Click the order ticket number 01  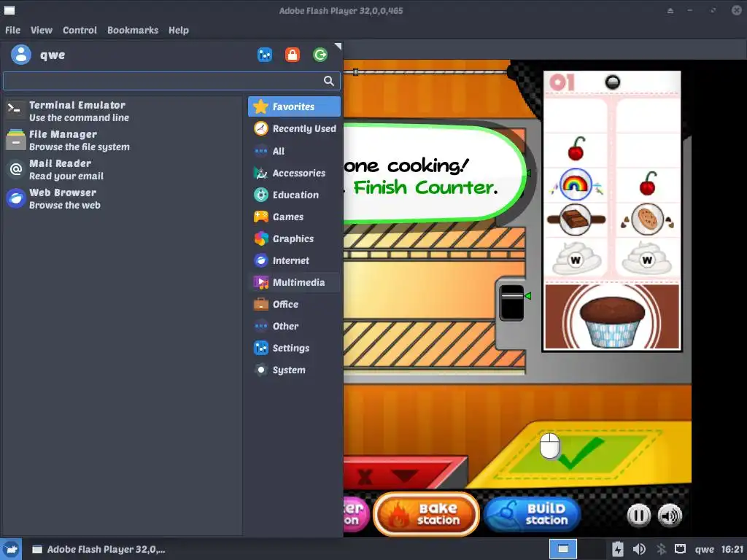click(562, 82)
